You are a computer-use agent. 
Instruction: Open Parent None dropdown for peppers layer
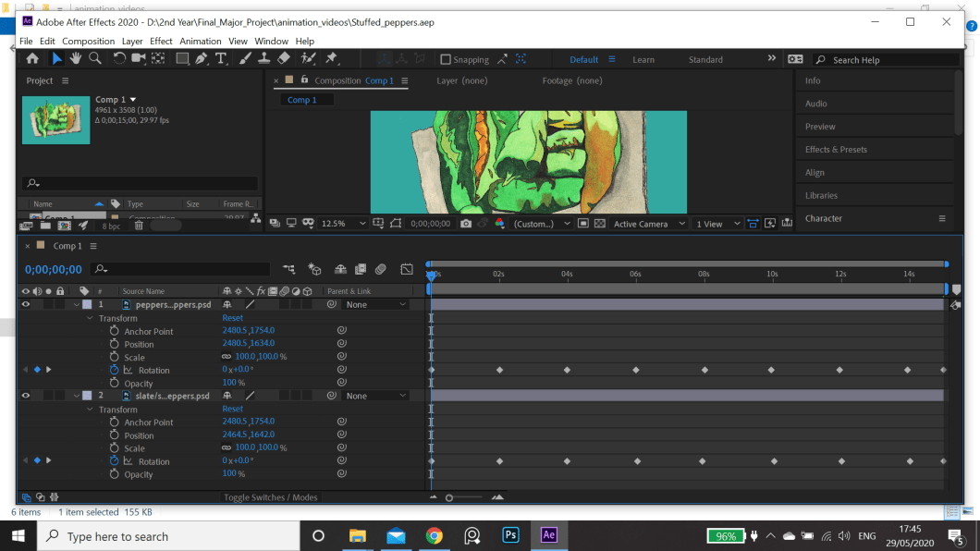pos(375,305)
